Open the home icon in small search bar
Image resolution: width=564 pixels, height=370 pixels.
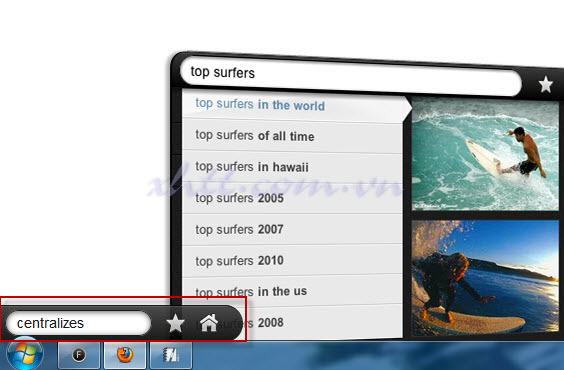[209, 323]
